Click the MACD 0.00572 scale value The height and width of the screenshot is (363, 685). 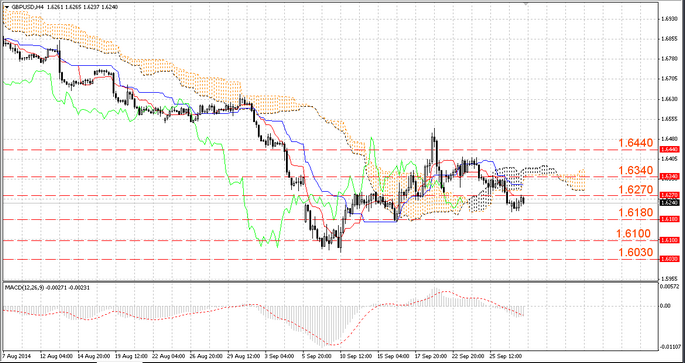point(670,286)
